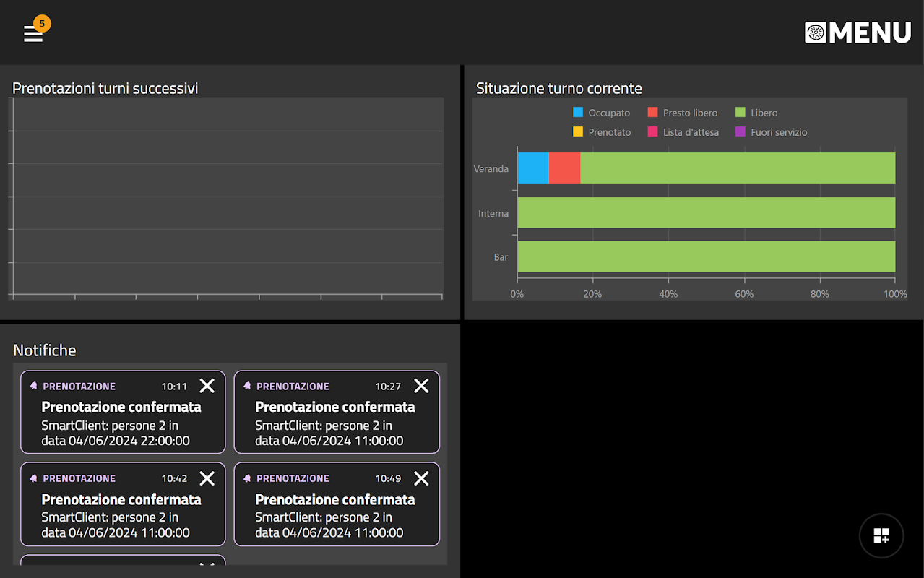Click the green Interna bar
The image size is (924, 578).
pos(707,213)
